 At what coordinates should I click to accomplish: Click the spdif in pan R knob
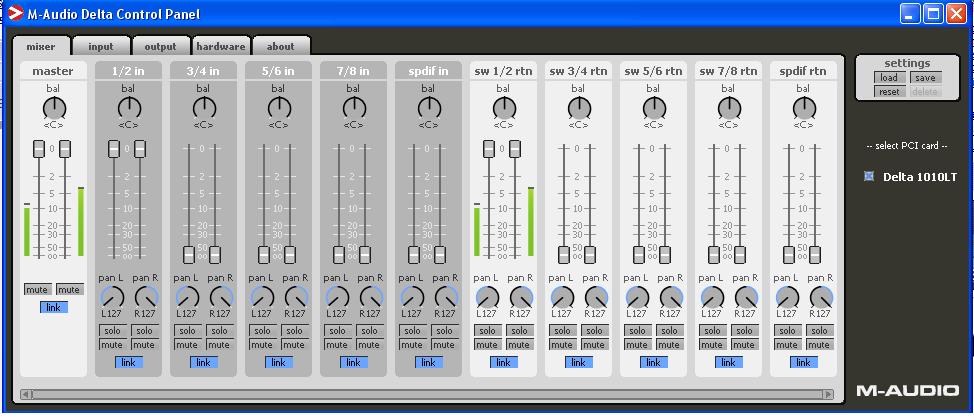tap(446, 297)
